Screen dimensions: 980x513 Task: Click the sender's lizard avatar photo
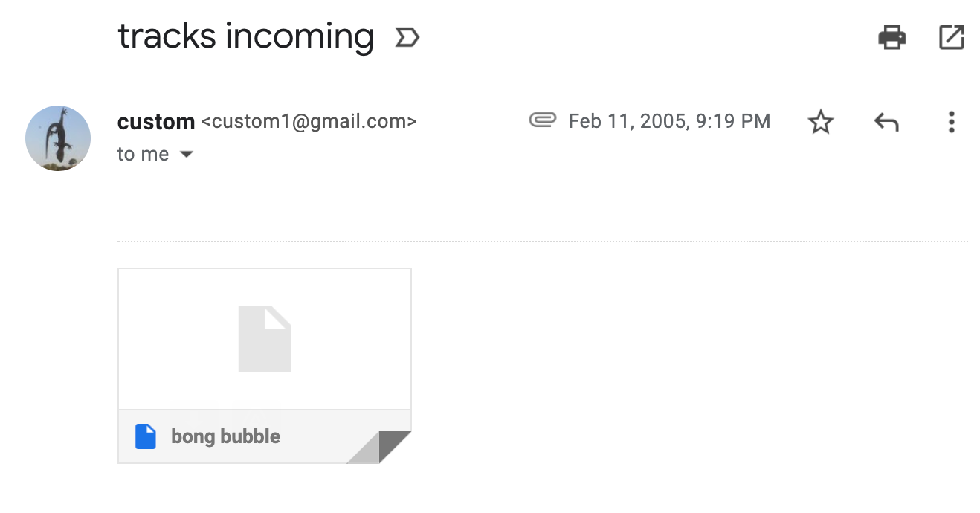tap(58, 138)
